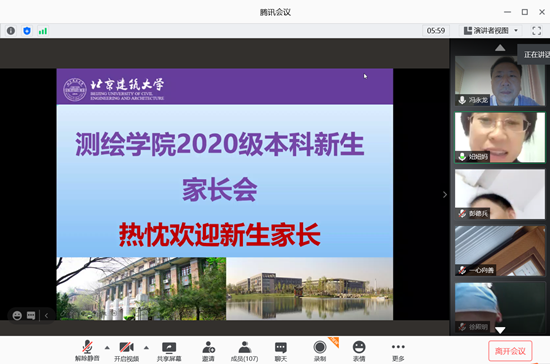The height and width of the screenshot is (364, 550).
Task: Show meeting info icon
Action: (11, 31)
